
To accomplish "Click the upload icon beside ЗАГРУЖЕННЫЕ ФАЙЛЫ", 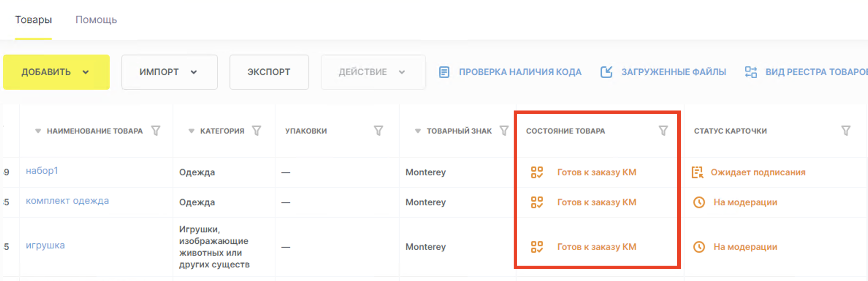I will 606,72.
